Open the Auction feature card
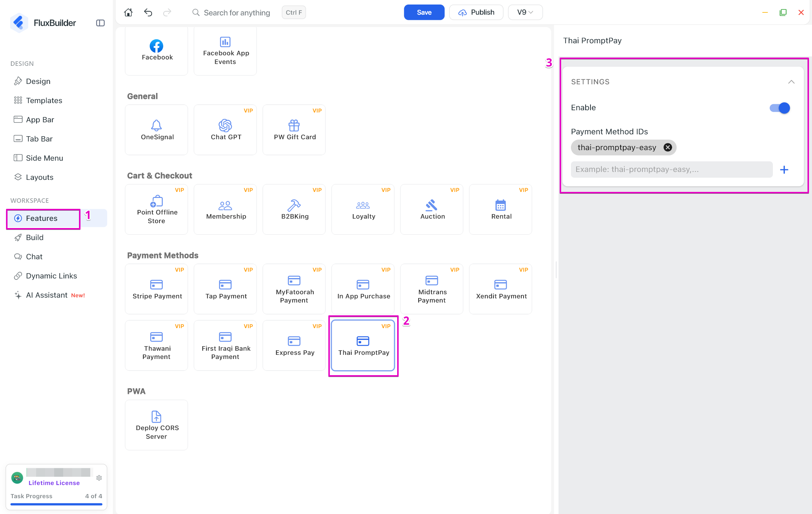812x514 pixels. [432, 209]
